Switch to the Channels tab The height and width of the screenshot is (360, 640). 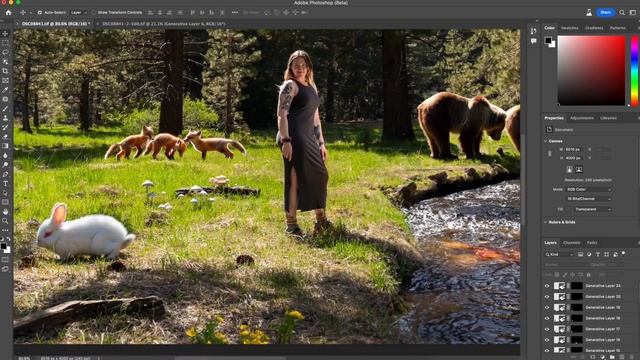[x=571, y=243]
